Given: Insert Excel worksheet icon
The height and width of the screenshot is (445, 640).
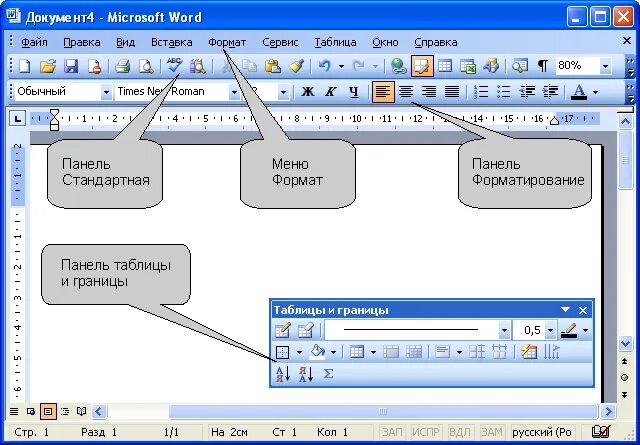Looking at the screenshot, I should [468, 66].
